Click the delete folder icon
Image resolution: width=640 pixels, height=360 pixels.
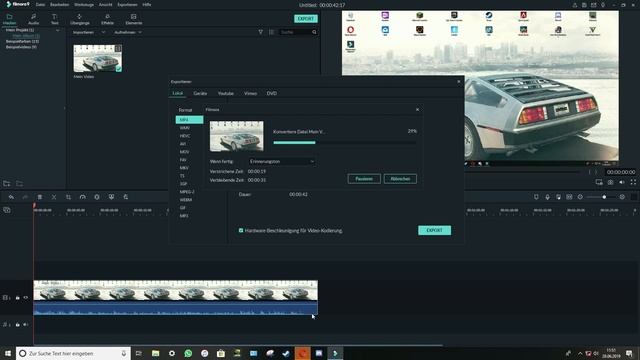19,184
